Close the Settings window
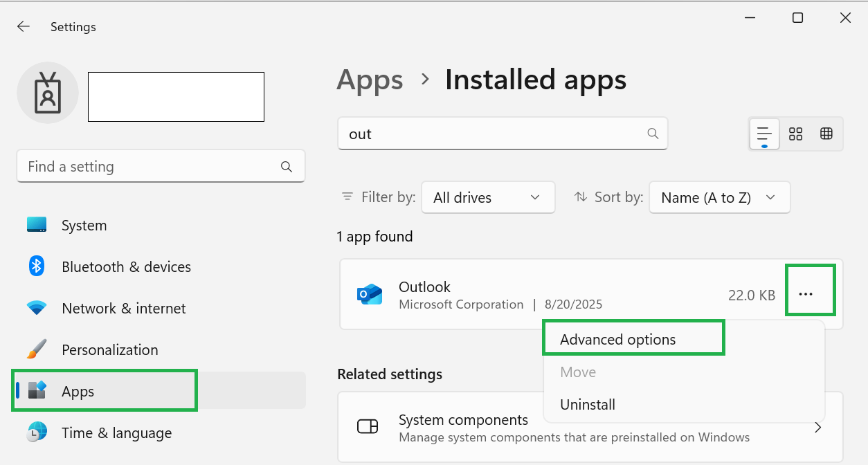Image resolution: width=868 pixels, height=465 pixels. click(x=845, y=18)
